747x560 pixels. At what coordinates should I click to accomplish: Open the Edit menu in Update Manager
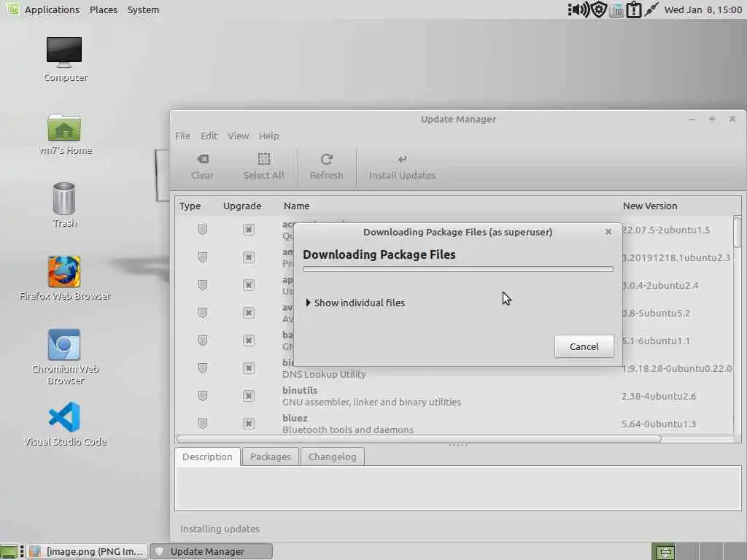(209, 136)
